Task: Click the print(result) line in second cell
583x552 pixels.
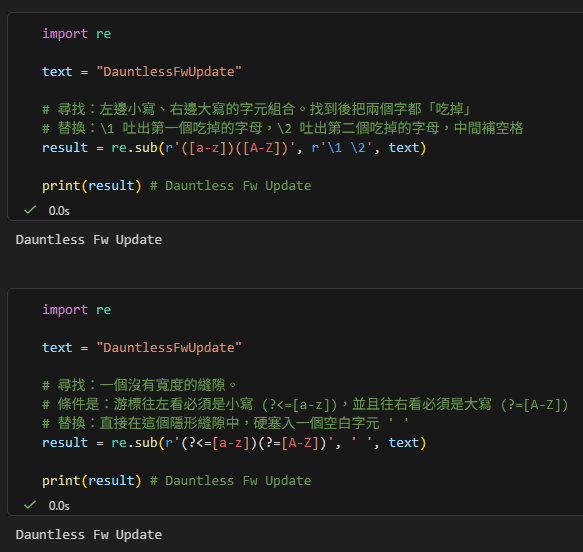Action: pos(177,480)
